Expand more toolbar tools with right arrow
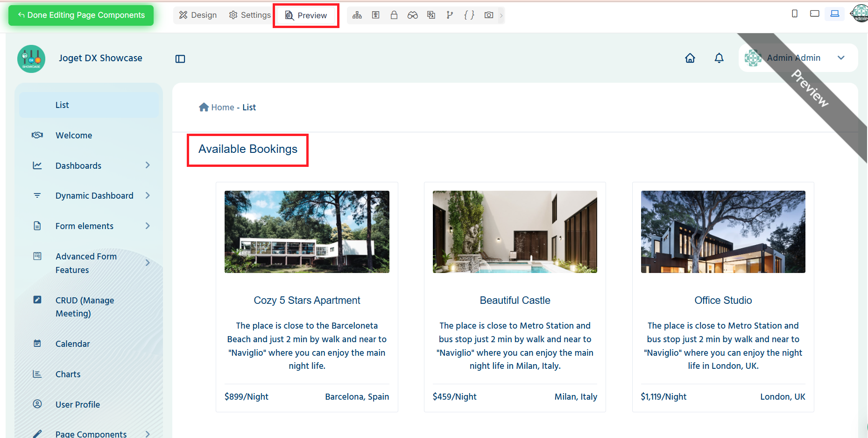Viewport: 868px width, 438px height. tap(501, 15)
